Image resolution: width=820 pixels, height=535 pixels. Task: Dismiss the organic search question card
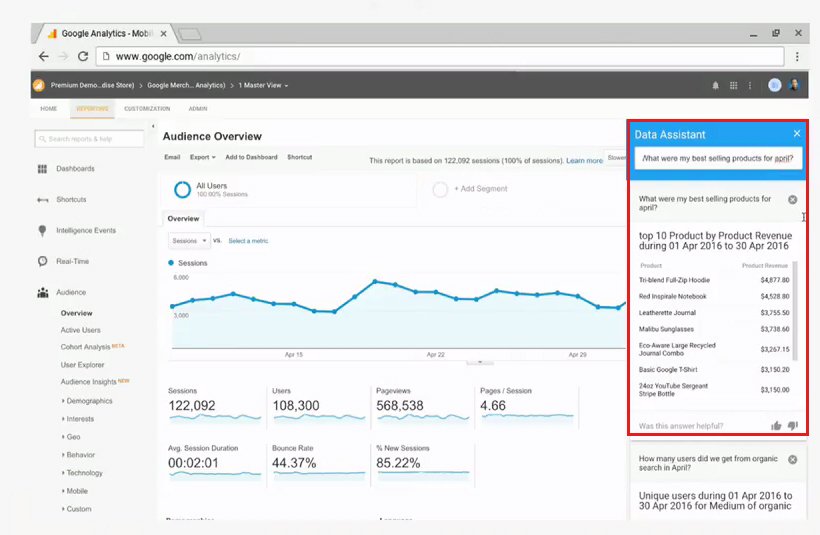792,460
